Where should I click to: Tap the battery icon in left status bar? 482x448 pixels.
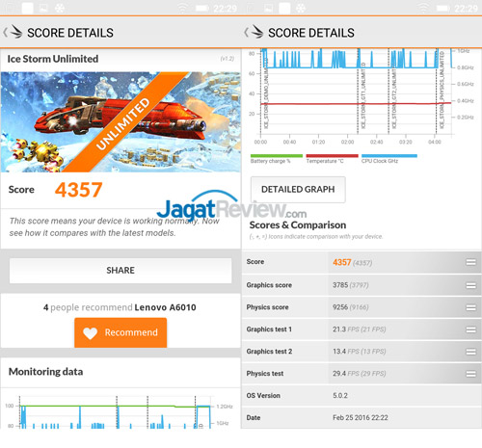pyautogui.click(x=202, y=8)
